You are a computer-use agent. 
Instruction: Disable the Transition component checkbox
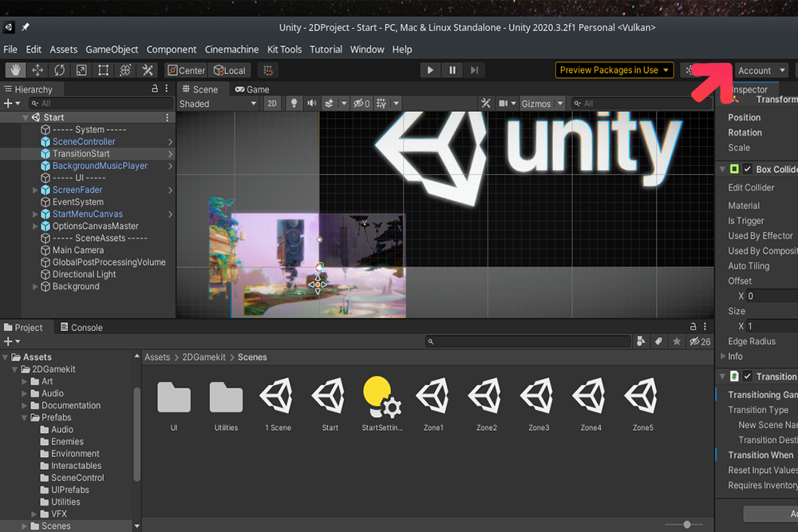tap(748, 376)
